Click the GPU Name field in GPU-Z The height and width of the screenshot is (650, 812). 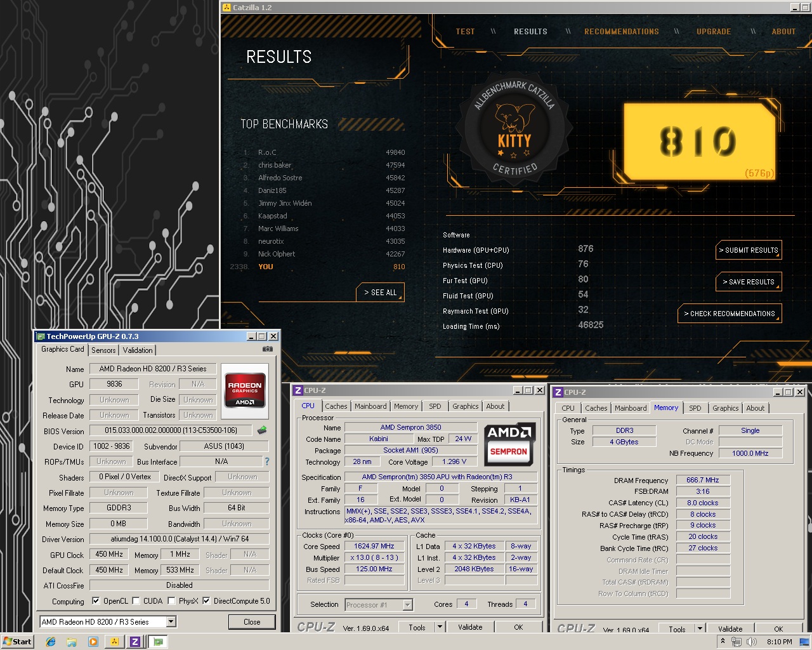[153, 369]
